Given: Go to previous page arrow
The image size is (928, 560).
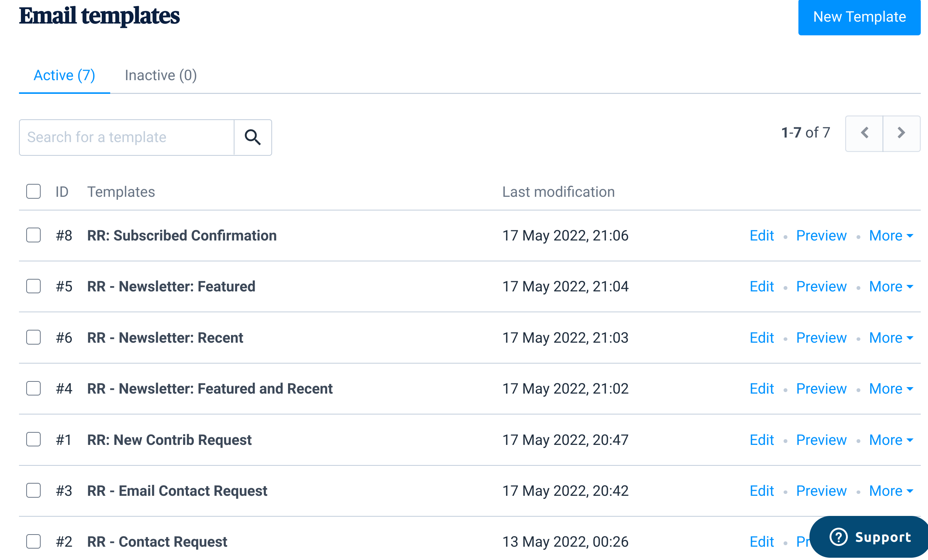Looking at the screenshot, I should 864,133.
